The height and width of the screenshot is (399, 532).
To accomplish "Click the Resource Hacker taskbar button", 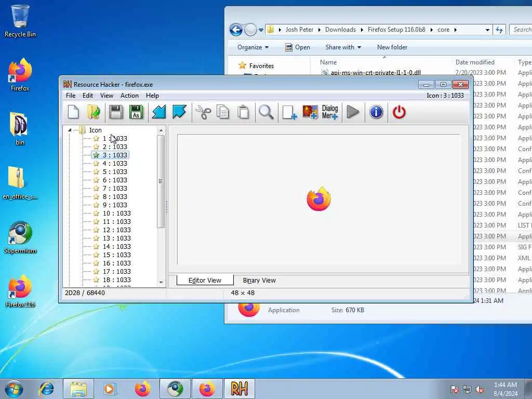I will click(239, 389).
